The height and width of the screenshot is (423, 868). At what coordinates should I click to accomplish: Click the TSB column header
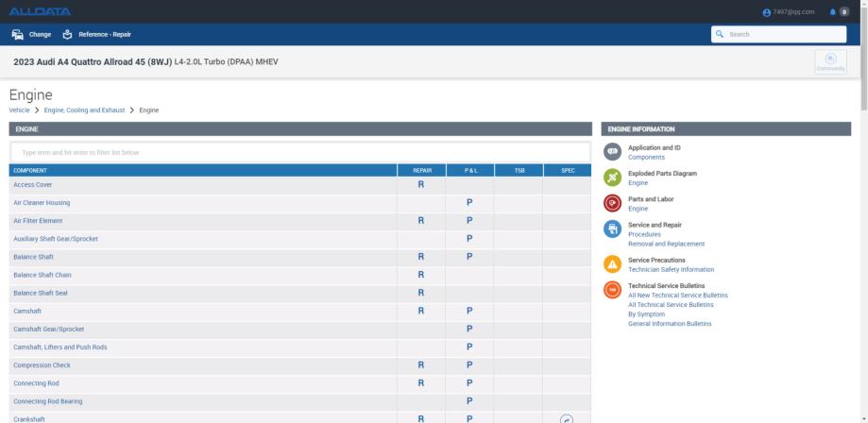(519, 171)
